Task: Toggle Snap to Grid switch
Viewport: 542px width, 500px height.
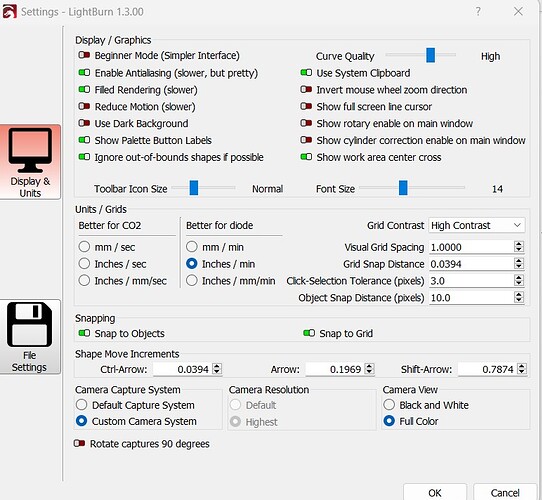Action: [x=309, y=333]
